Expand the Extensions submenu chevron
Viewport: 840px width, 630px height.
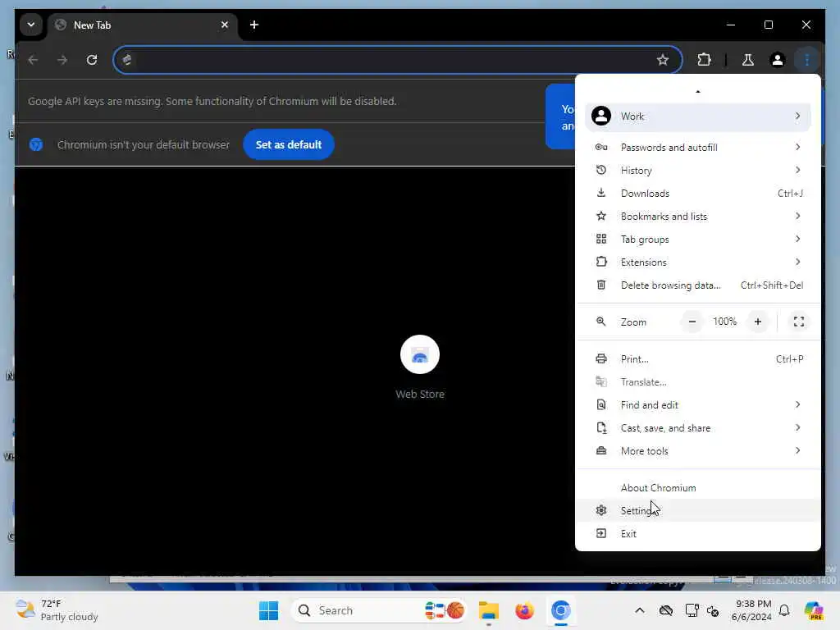pos(797,262)
